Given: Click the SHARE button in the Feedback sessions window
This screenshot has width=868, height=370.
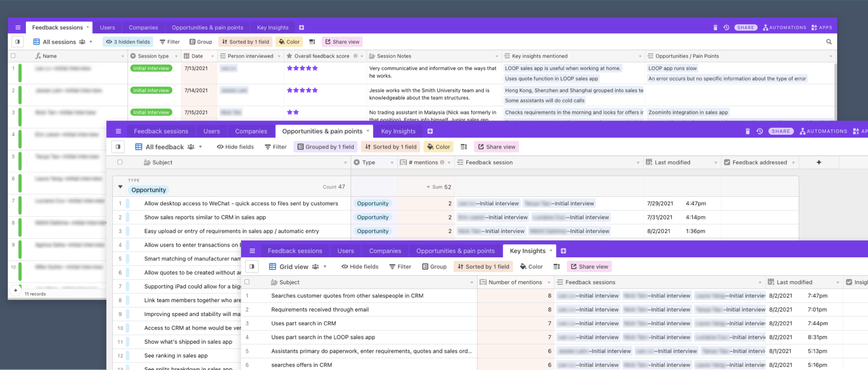Looking at the screenshot, I should pos(746,28).
